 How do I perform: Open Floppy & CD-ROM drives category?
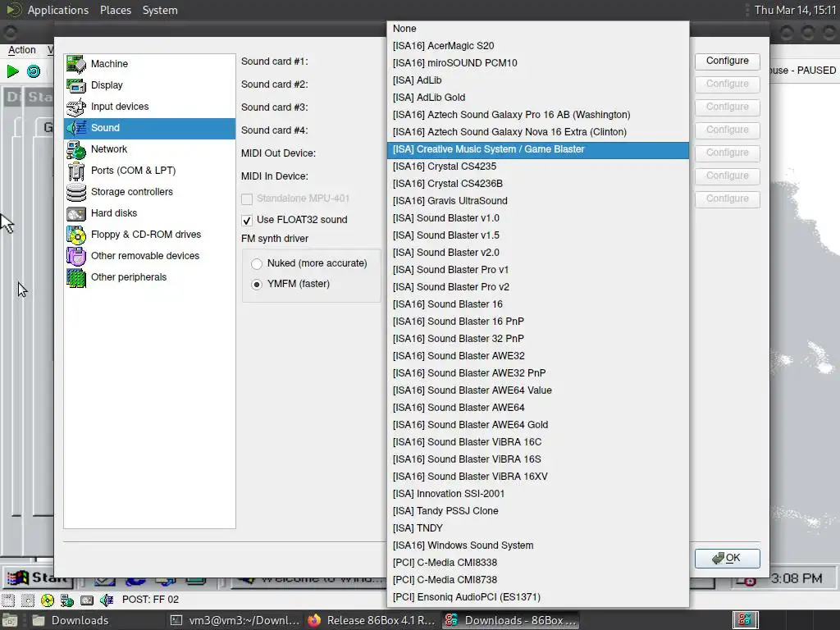coord(149,235)
